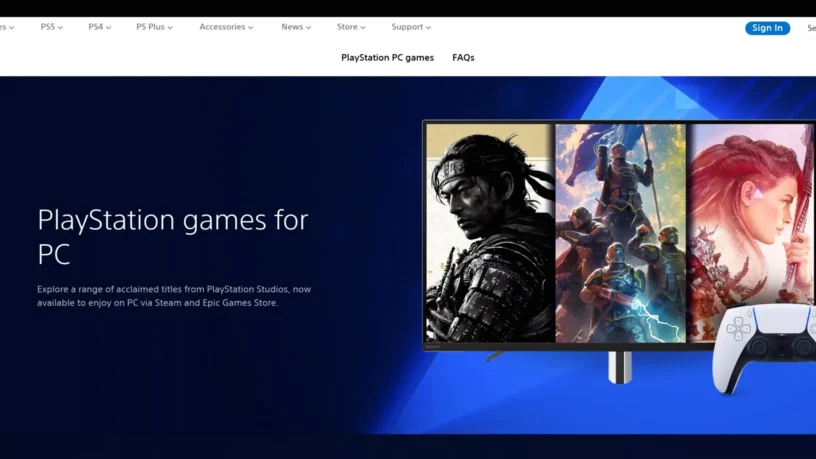Screen dimensions: 816x459
Task: Expand the PS Plus menu
Action: click(154, 27)
